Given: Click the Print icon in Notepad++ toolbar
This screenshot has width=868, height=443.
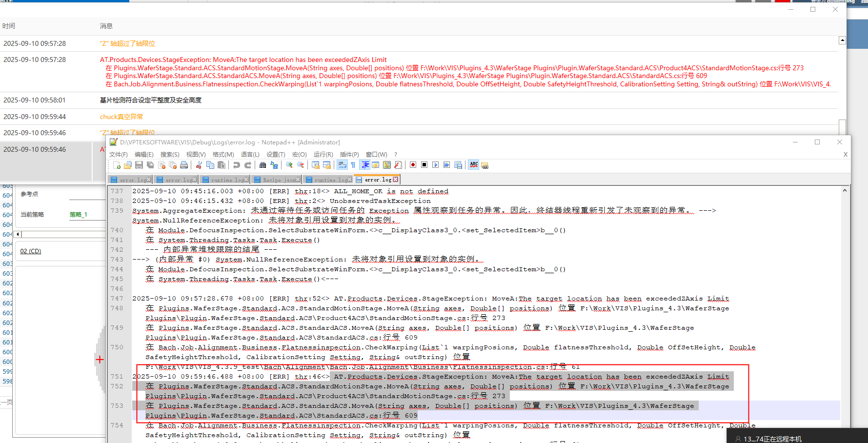Looking at the screenshot, I should click(184, 165).
